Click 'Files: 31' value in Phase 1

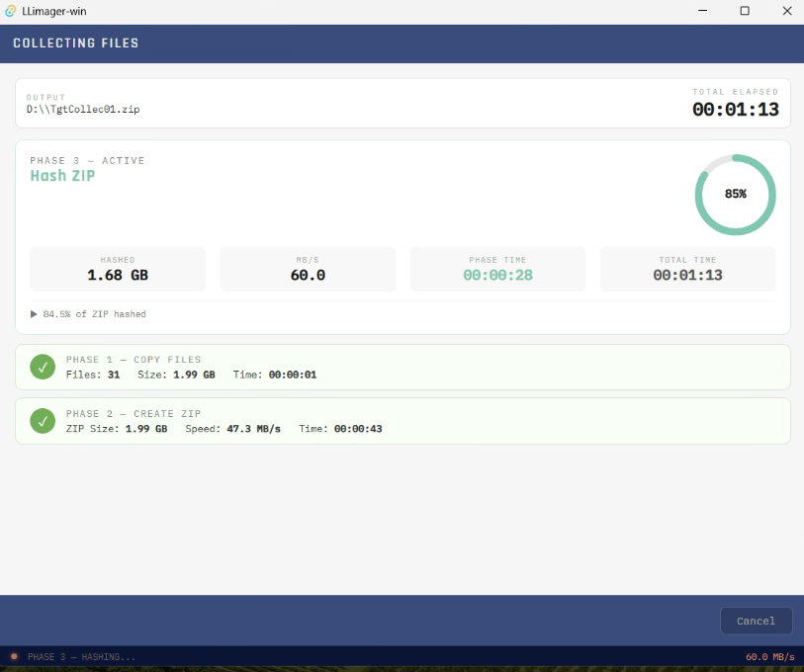pos(93,375)
